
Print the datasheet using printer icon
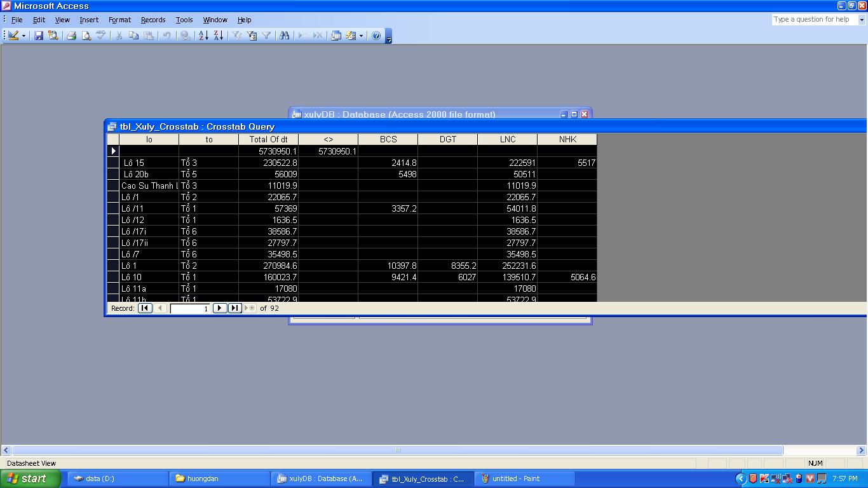click(72, 36)
